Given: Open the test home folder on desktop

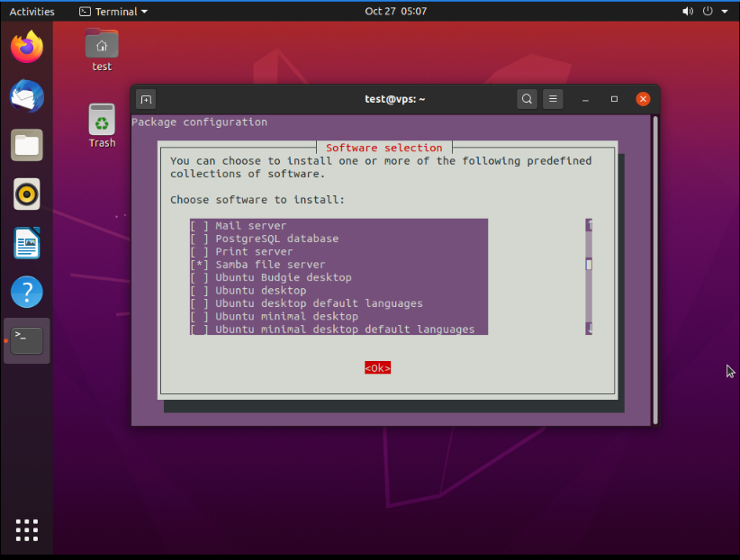Looking at the screenshot, I should pos(102,50).
